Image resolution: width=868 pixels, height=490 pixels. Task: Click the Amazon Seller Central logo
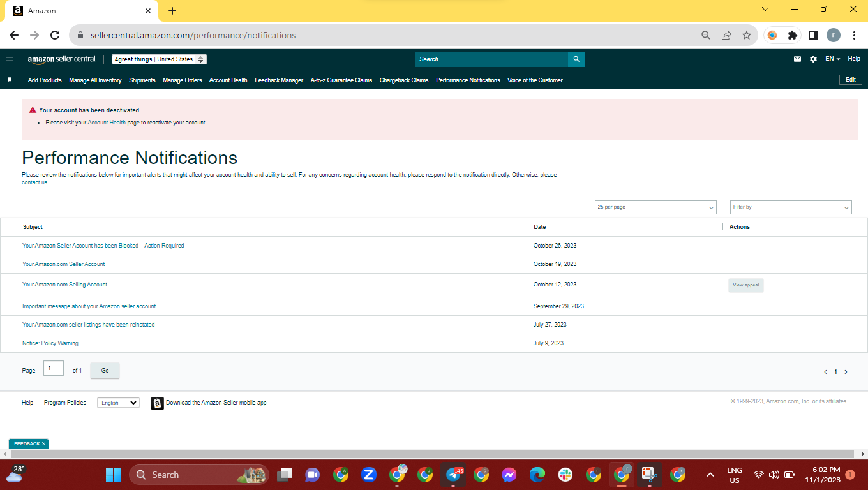click(x=61, y=59)
